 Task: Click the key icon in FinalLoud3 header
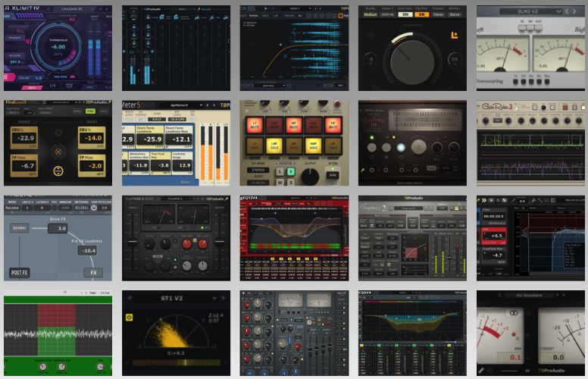coord(109,102)
